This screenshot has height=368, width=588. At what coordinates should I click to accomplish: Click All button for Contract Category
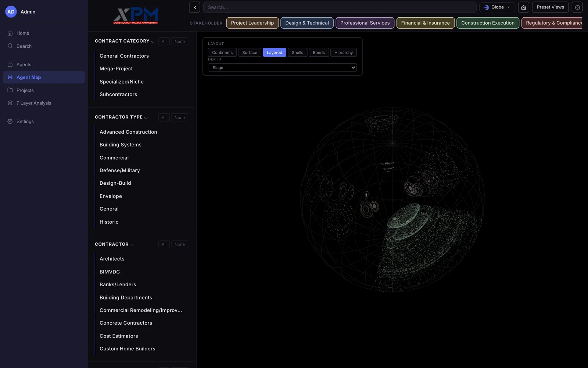click(x=164, y=42)
